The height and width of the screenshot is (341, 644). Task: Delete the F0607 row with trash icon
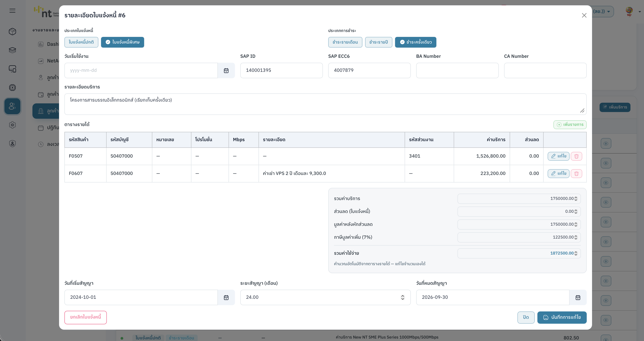(x=576, y=173)
